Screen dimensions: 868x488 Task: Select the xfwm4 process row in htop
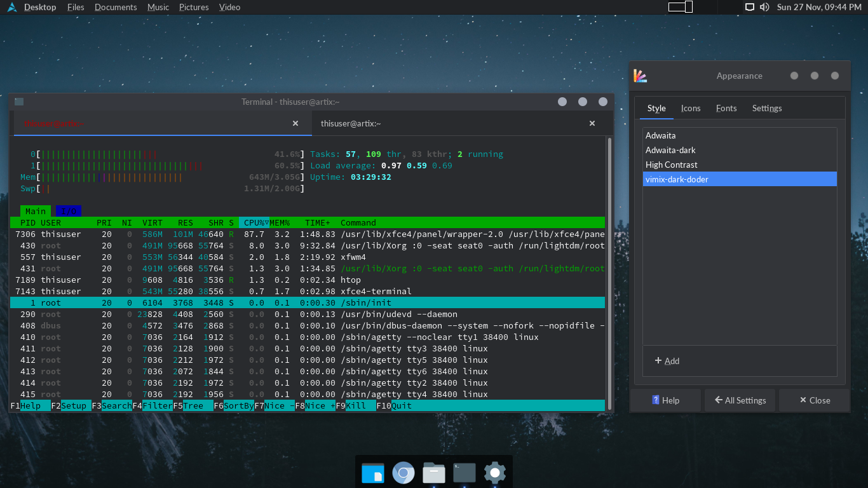point(308,257)
